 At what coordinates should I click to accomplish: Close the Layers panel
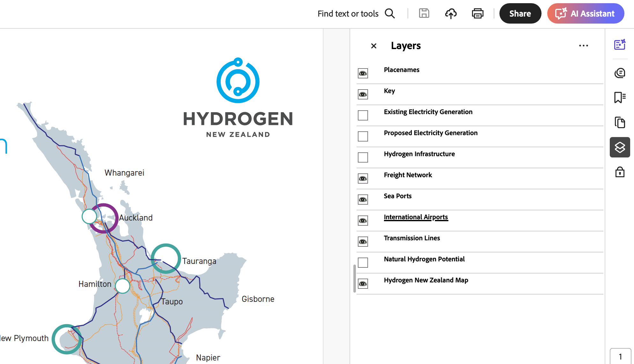click(x=373, y=46)
